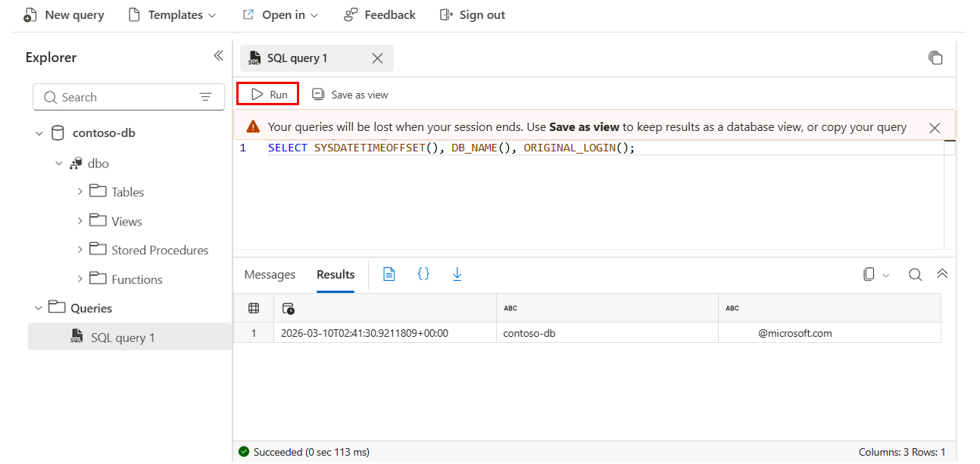This screenshot has width=980, height=464.
Task: Switch to the Messages tab
Action: coord(270,275)
